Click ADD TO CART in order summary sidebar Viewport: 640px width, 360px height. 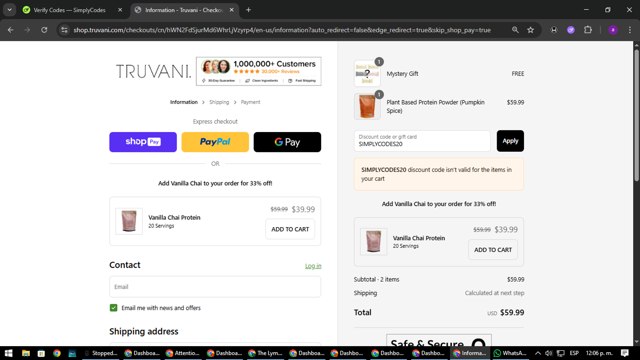click(x=493, y=249)
